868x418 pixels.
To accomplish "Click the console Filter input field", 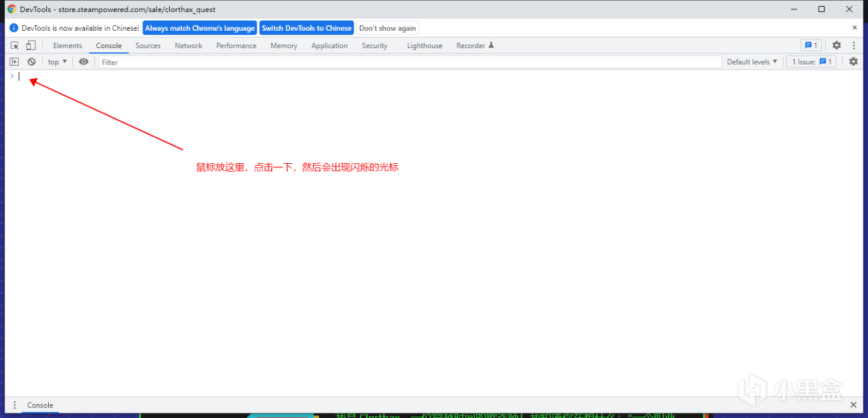I will click(x=410, y=62).
